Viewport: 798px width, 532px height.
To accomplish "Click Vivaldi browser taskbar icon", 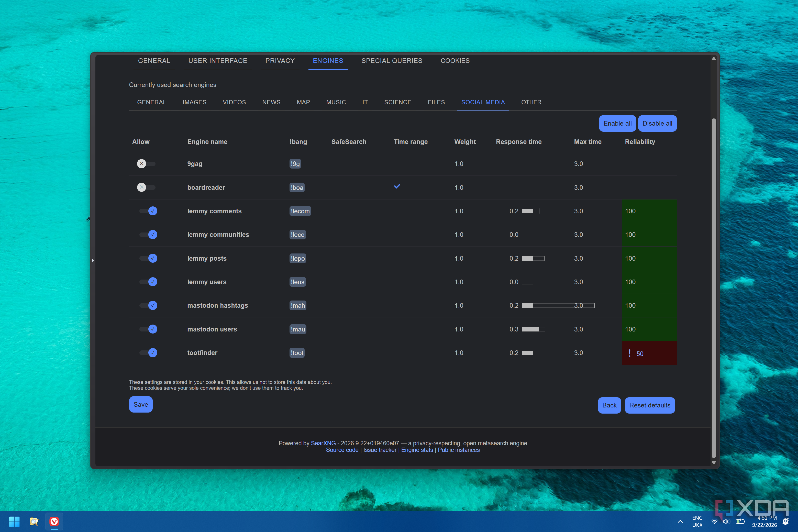I will pos(54,522).
